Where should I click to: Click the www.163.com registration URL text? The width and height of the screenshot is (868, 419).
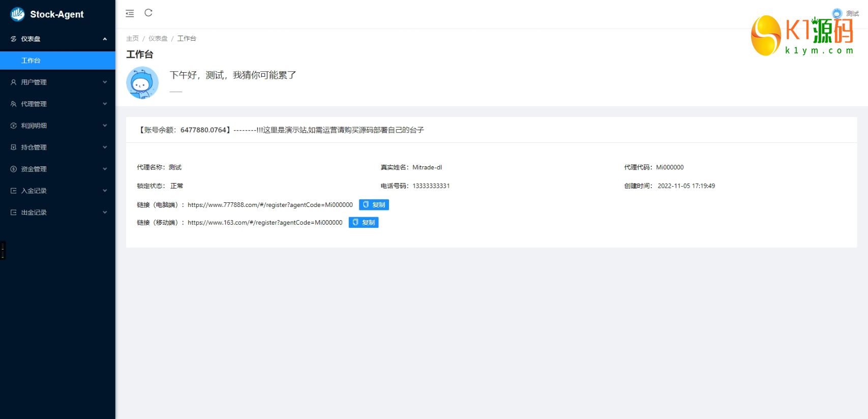[265, 223]
